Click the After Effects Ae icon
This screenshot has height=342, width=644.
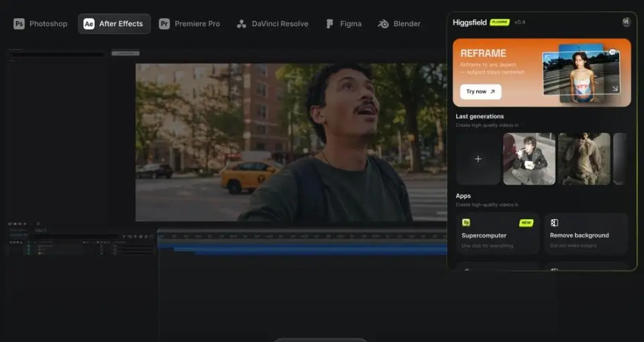(89, 24)
